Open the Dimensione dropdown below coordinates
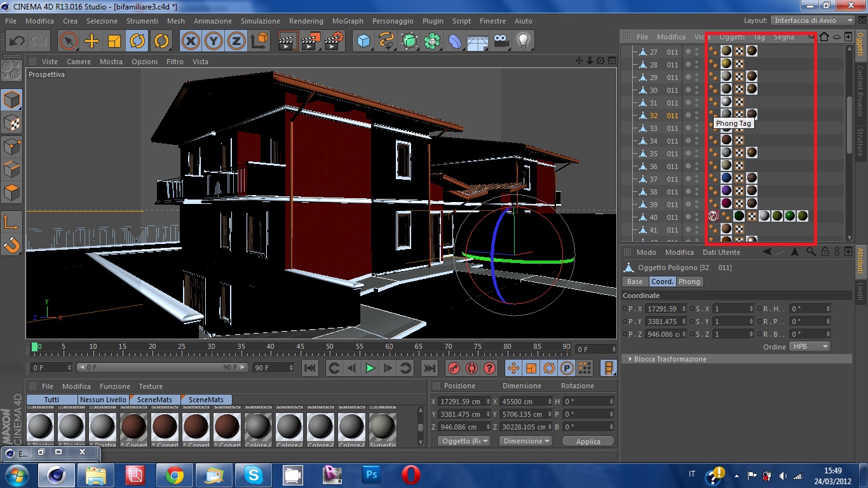Viewport: 868px width, 488px height. (x=526, y=441)
